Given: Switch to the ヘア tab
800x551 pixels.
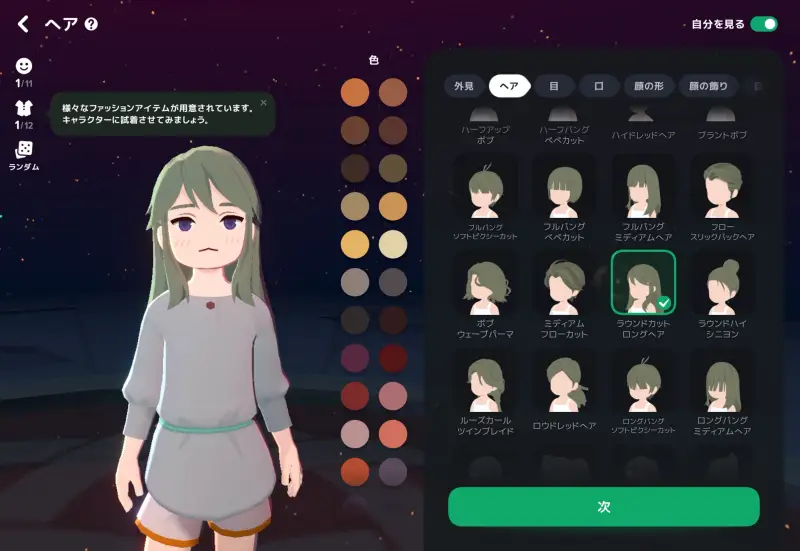Looking at the screenshot, I should pos(509,86).
